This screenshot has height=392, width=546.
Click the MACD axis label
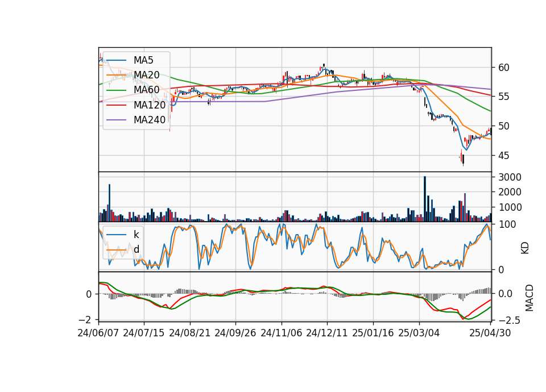(530, 298)
